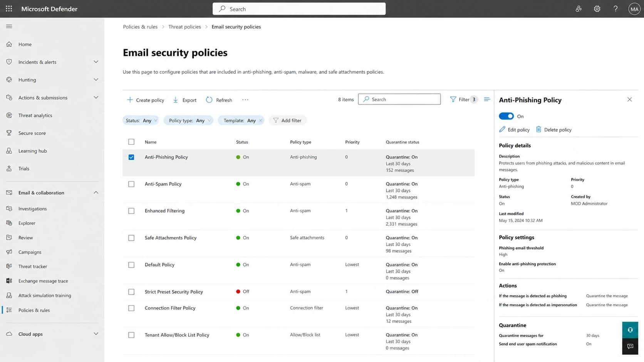Click the Refresh circular arrow icon
Screen dimensions: 644x362
click(209, 100)
